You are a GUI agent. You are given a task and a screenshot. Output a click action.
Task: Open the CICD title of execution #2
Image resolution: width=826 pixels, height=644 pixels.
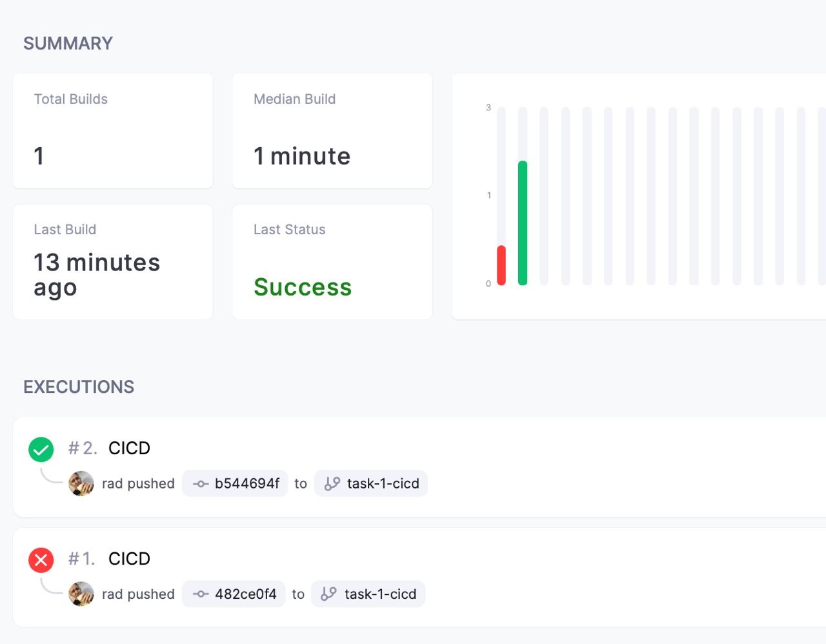coord(129,448)
